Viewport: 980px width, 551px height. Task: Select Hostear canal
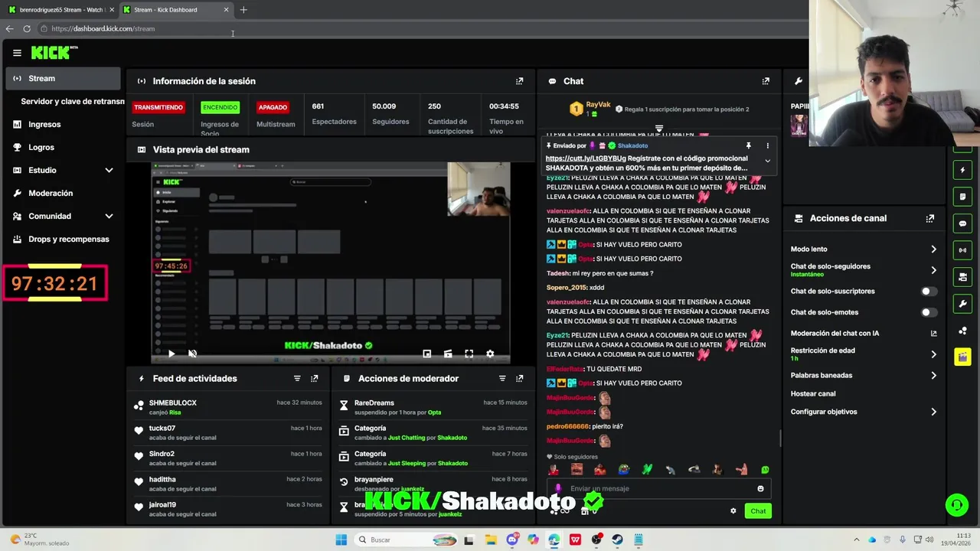tap(813, 393)
